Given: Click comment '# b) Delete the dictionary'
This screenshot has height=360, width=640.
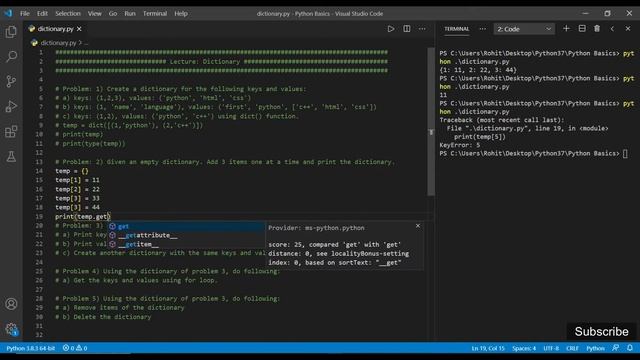Looking at the screenshot, I should [103, 317].
